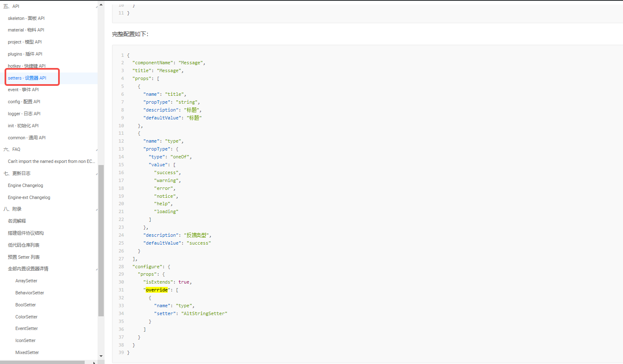Open logger - 日志 API page

pos(24,114)
